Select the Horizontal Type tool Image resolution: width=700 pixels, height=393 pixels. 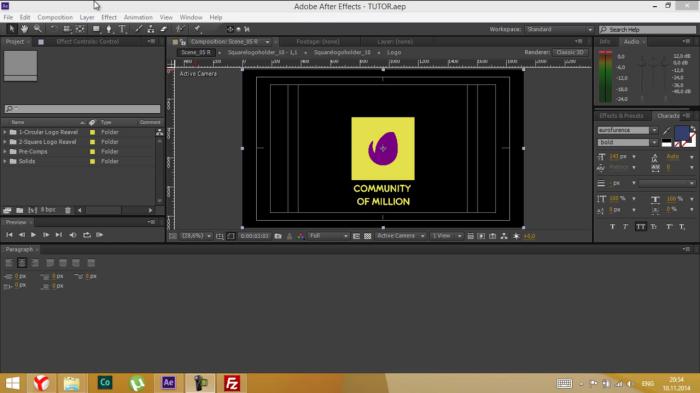[x=122, y=29]
